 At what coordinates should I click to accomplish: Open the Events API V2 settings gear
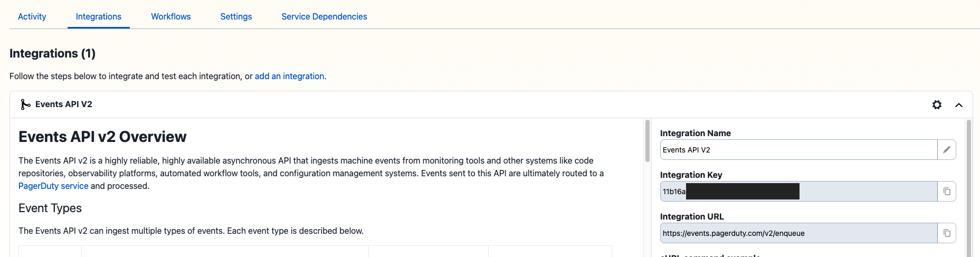click(x=937, y=104)
